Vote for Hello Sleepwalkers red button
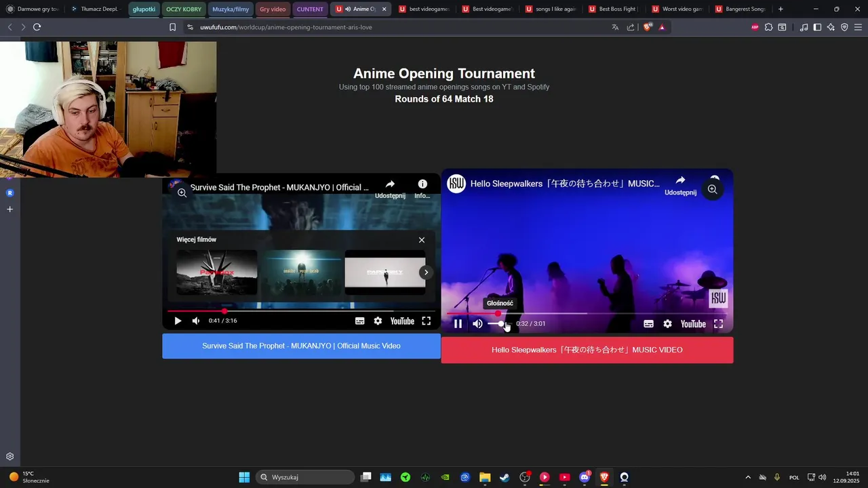This screenshot has height=488, width=868. tap(587, 350)
